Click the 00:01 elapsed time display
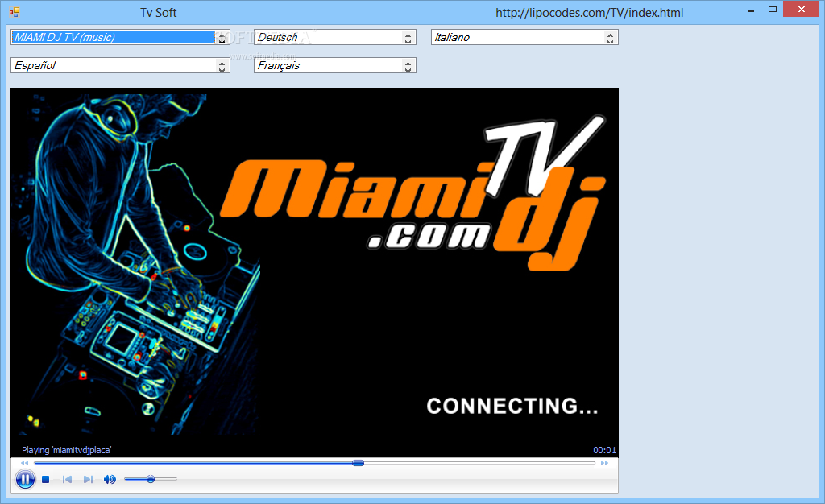 (604, 450)
